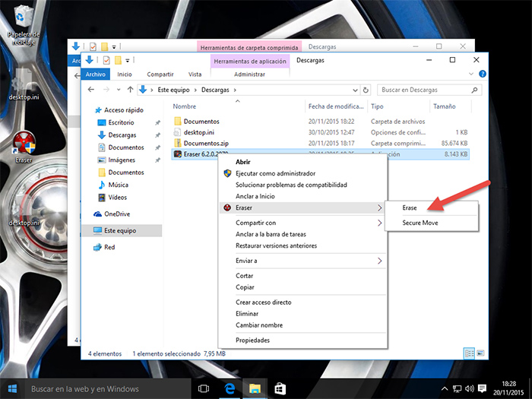Choose Erase from Eraser submenu

click(x=411, y=207)
